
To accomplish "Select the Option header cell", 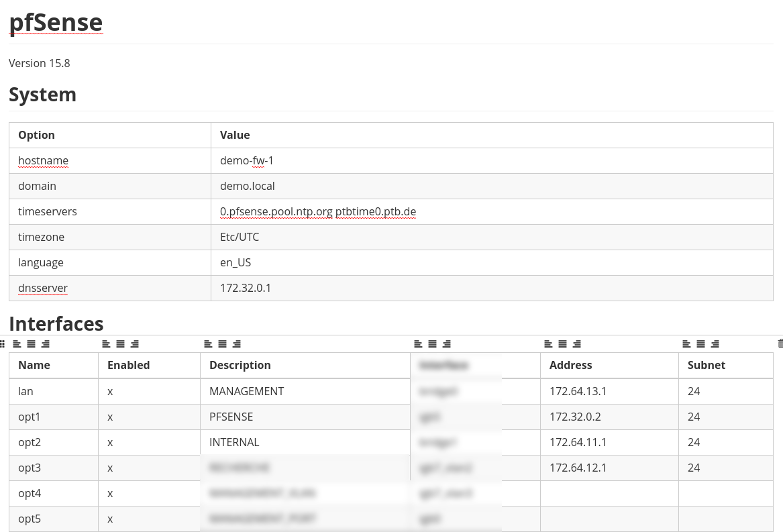I will click(x=110, y=135).
